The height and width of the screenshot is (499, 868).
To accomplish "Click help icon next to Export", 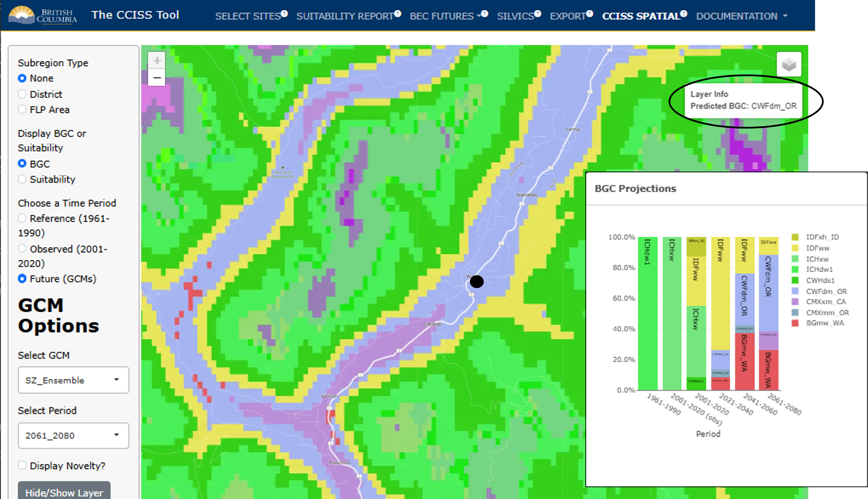I will click(x=590, y=14).
